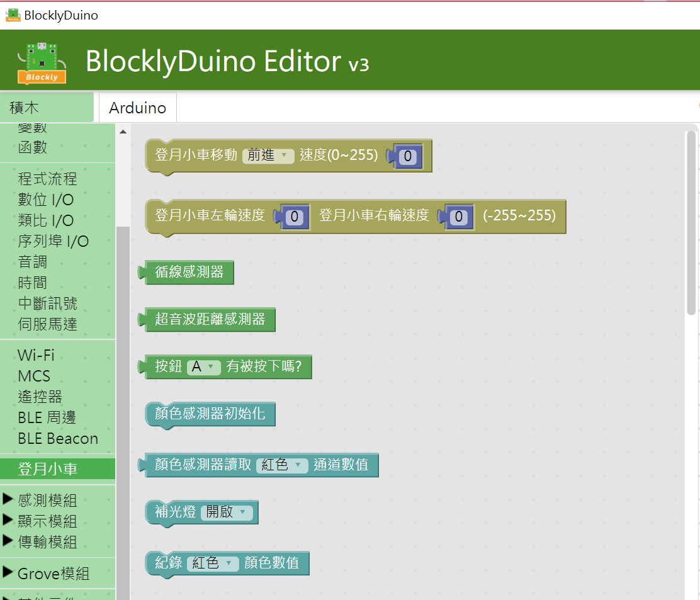Screen dimensions: 700x600
Task: Click the left wheel speed input field
Action: [x=294, y=217]
